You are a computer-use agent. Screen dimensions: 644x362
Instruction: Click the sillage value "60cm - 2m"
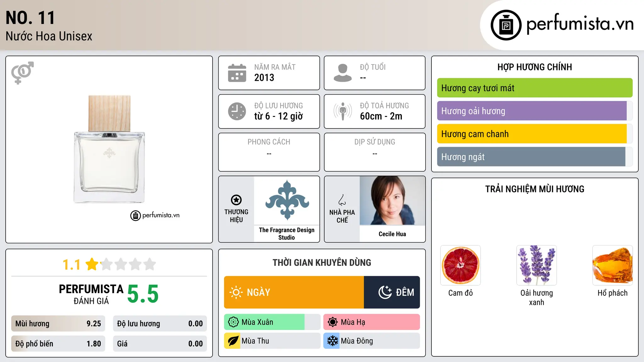381,116
